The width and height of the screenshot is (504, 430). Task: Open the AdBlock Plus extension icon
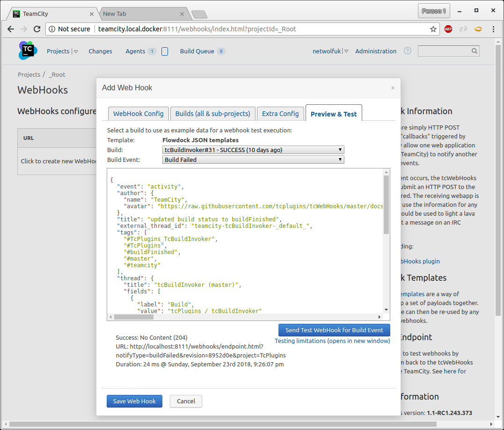[x=448, y=29]
